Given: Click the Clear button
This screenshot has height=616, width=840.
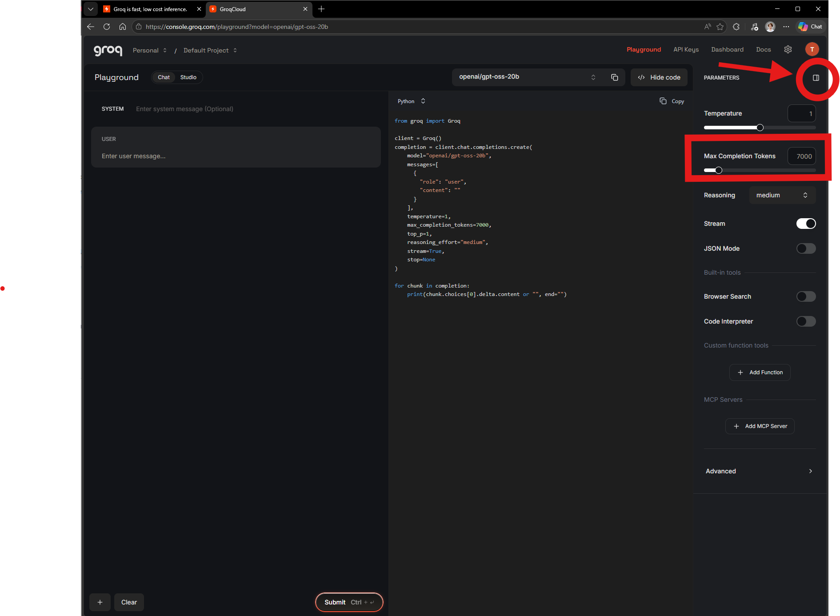Looking at the screenshot, I should (129, 602).
